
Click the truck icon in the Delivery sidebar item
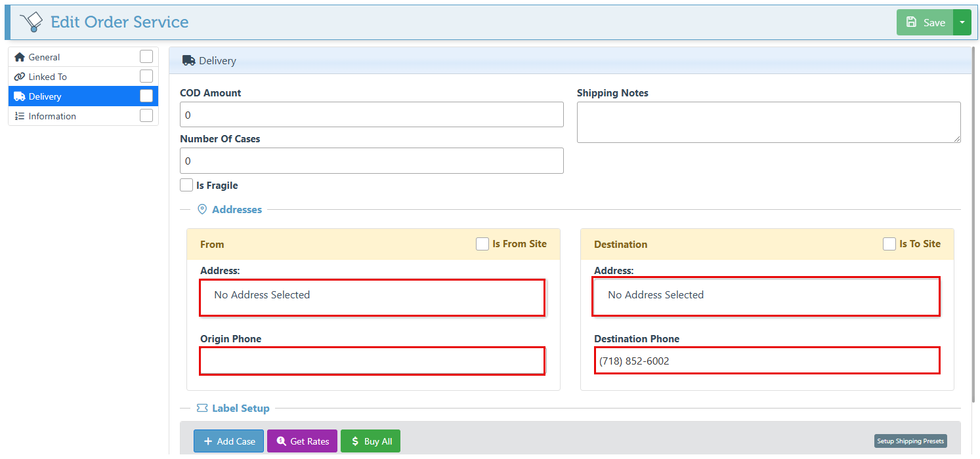(20, 96)
